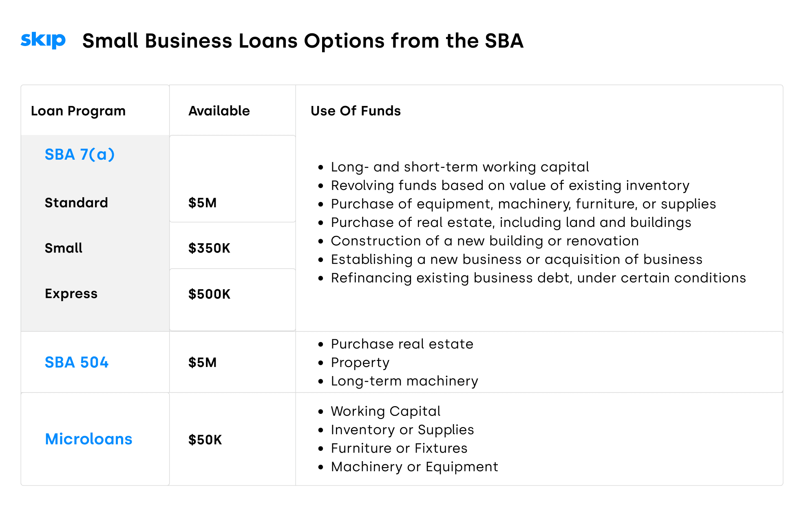Click the "Long- and short-term working capital" bullet
804x532 pixels.
pyautogui.click(x=459, y=167)
